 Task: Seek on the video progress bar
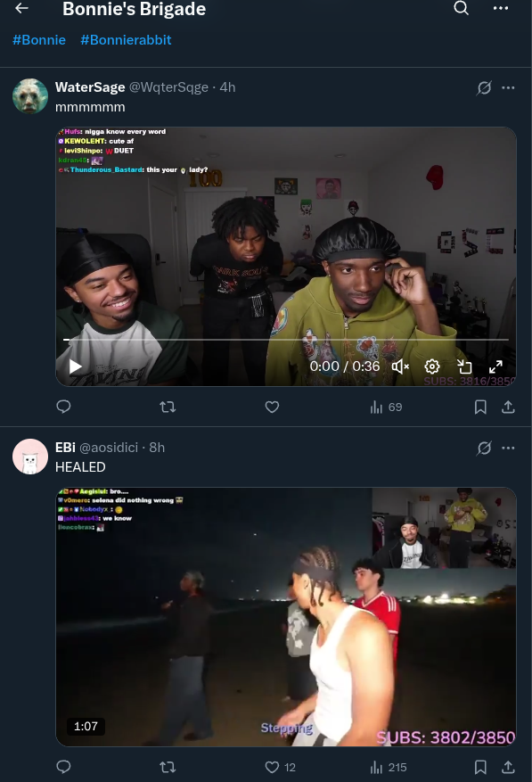pyautogui.click(x=286, y=340)
